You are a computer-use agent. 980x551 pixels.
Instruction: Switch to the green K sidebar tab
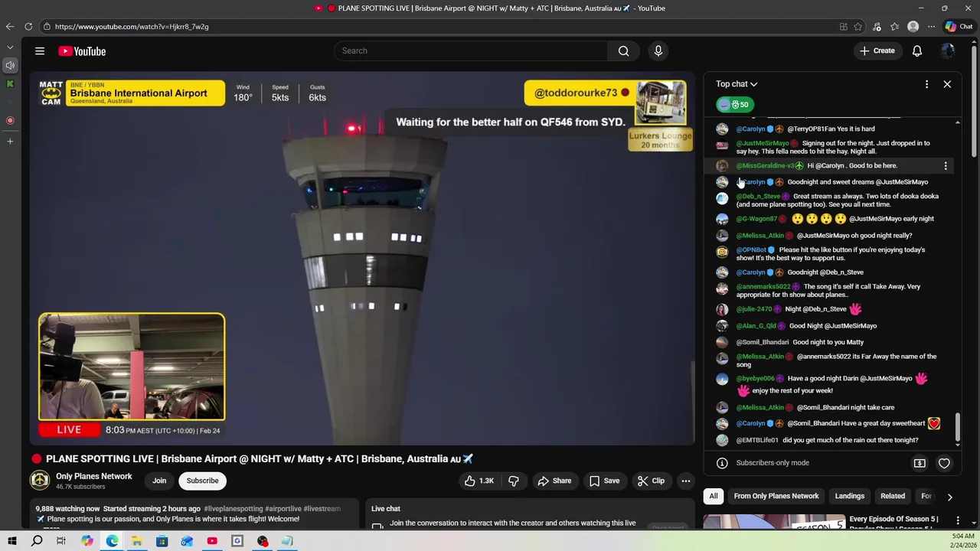(10, 83)
